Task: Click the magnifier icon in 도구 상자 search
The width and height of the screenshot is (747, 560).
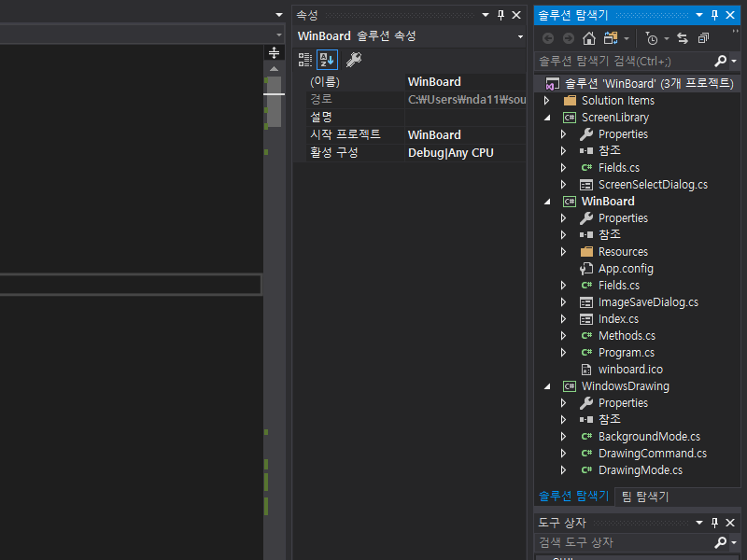Action: [720, 542]
